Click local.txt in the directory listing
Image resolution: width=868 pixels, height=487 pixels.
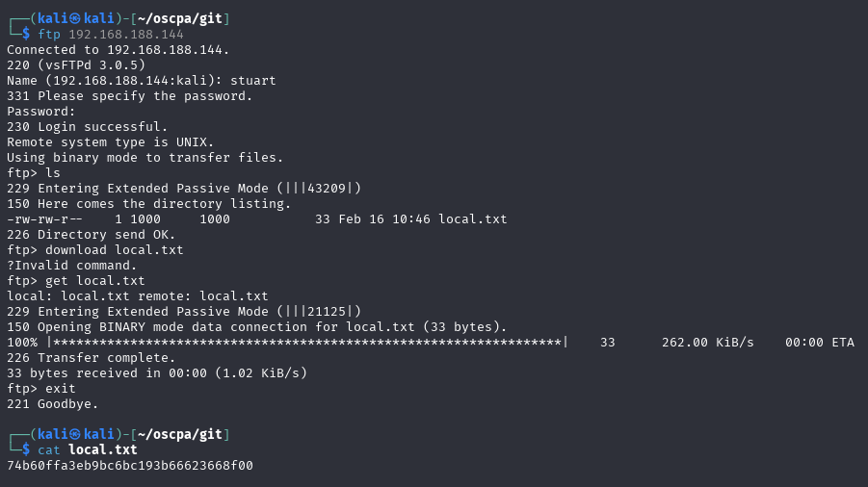(x=473, y=219)
